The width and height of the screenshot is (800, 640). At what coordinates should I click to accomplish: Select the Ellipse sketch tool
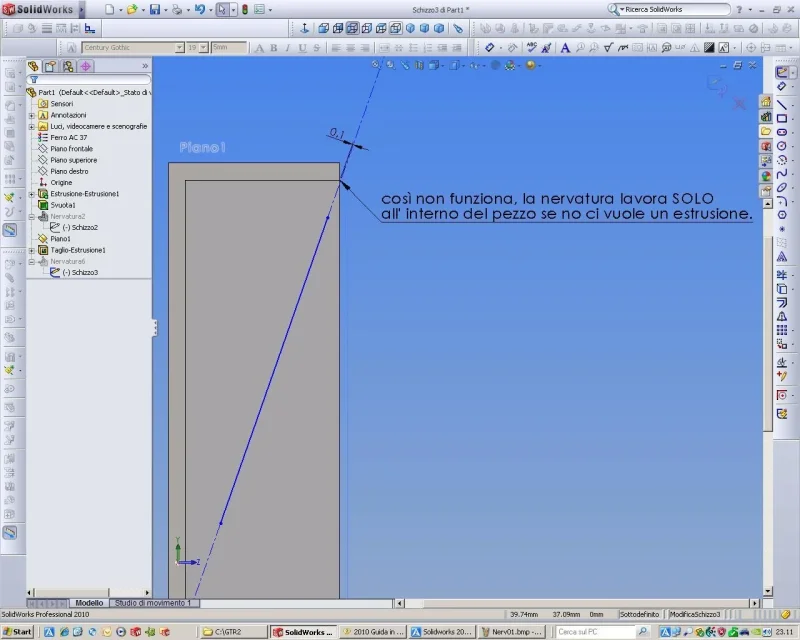click(x=782, y=188)
